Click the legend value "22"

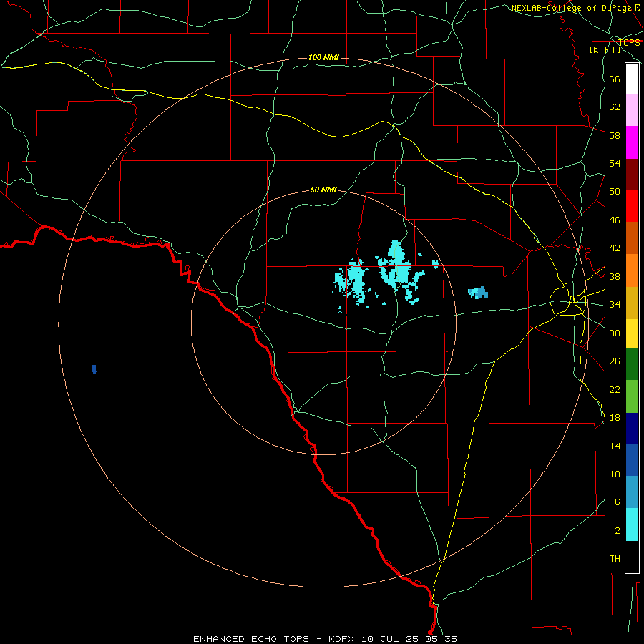615,389
